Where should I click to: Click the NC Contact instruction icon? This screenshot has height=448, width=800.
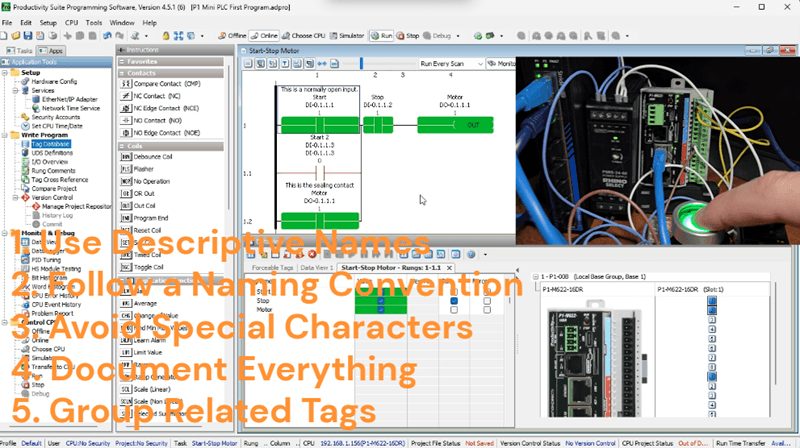coord(126,96)
